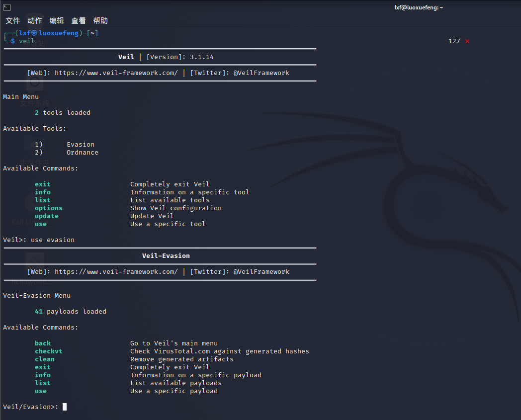Click the 'Ordnance' tool entry
521x420 pixels.
click(83, 153)
